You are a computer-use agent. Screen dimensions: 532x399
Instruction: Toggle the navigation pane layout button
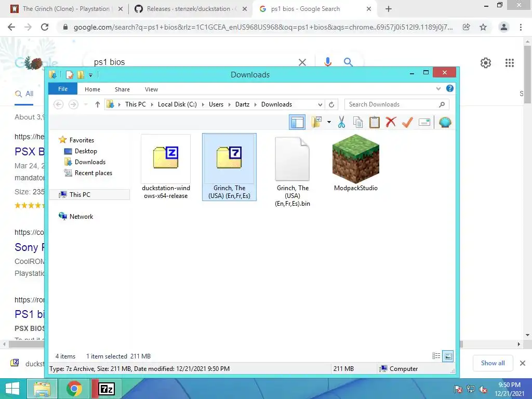point(297,122)
